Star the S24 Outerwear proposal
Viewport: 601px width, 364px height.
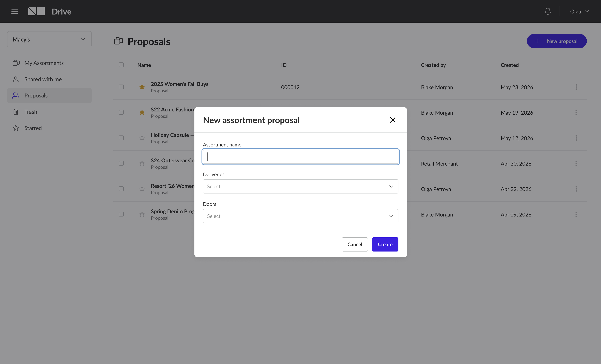pos(142,163)
